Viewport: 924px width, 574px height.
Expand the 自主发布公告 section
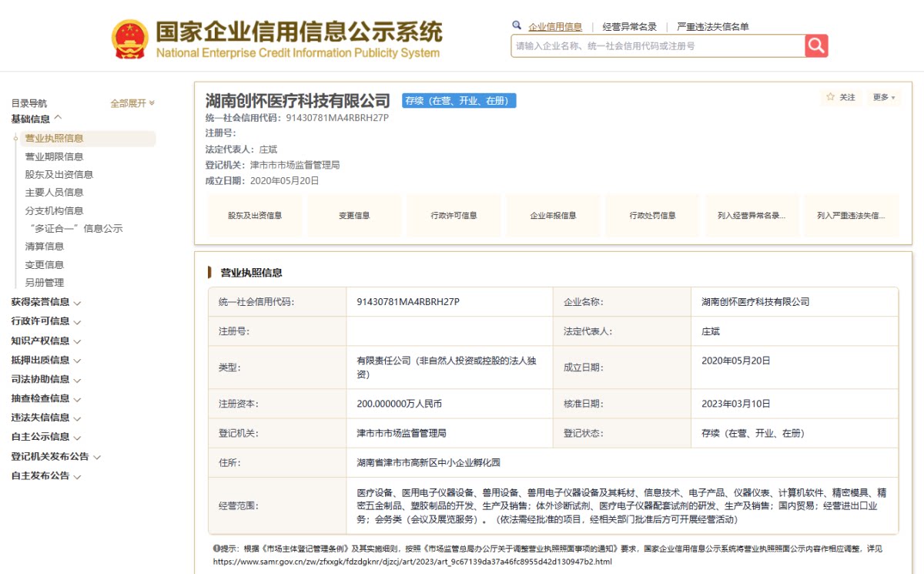46,475
